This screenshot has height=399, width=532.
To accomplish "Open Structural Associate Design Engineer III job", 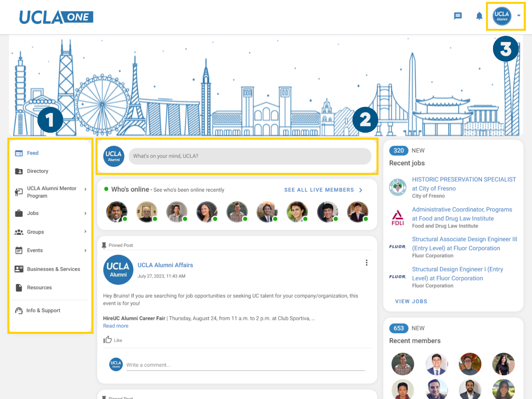I will click(x=465, y=244).
